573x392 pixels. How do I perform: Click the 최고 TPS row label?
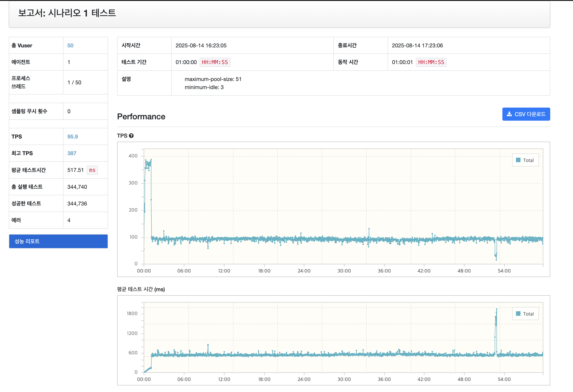coord(22,153)
